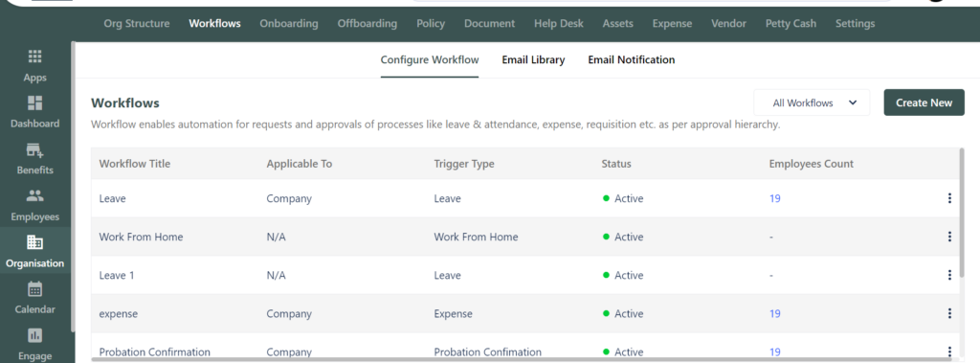Click the Workflow Title column header

click(135, 164)
